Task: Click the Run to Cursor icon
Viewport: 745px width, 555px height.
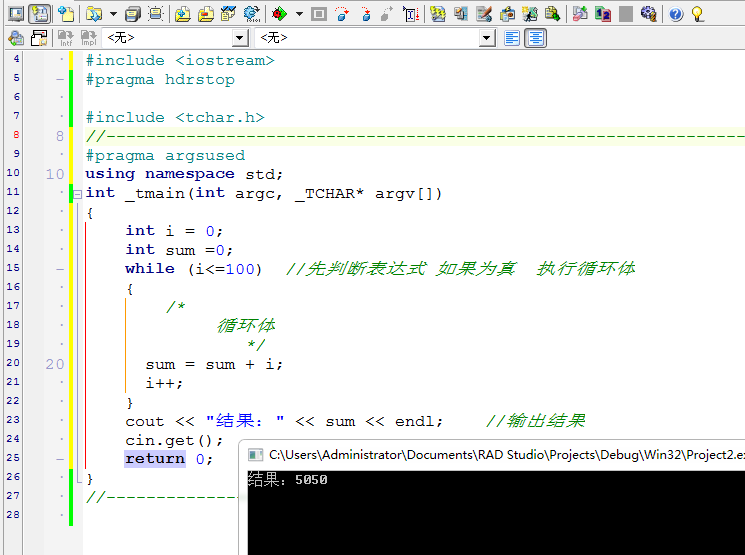Action: pos(411,14)
